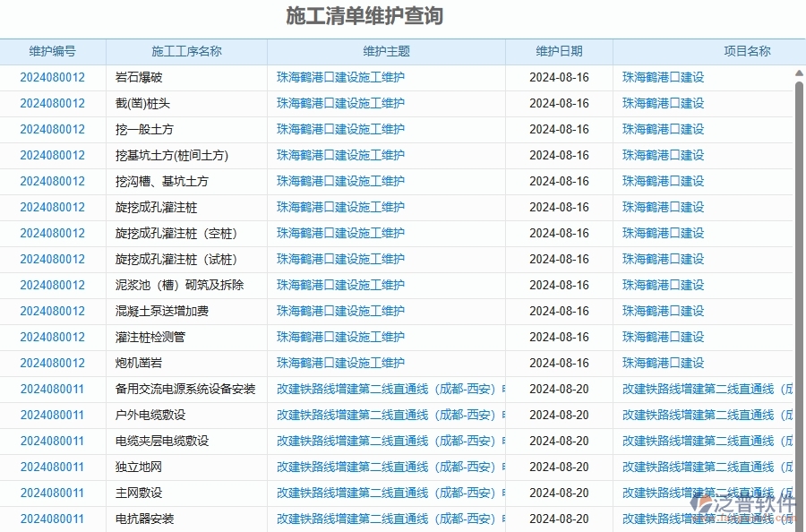Open project link 珠海鹤港口建设 in 挖一般土方 row
The image size is (806, 532).
coord(660,129)
